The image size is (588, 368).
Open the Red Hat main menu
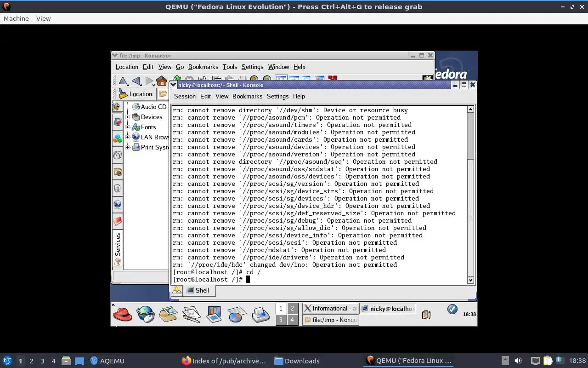(x=123, y=315)
